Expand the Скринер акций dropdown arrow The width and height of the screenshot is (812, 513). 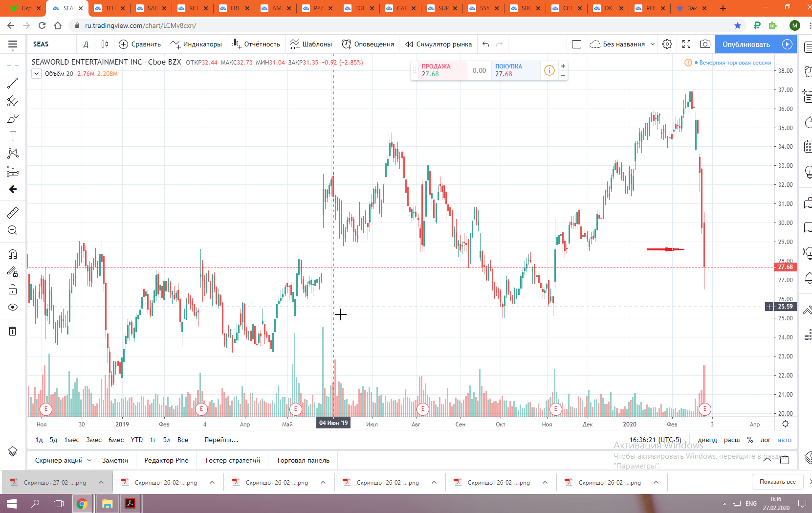(89, 460)
